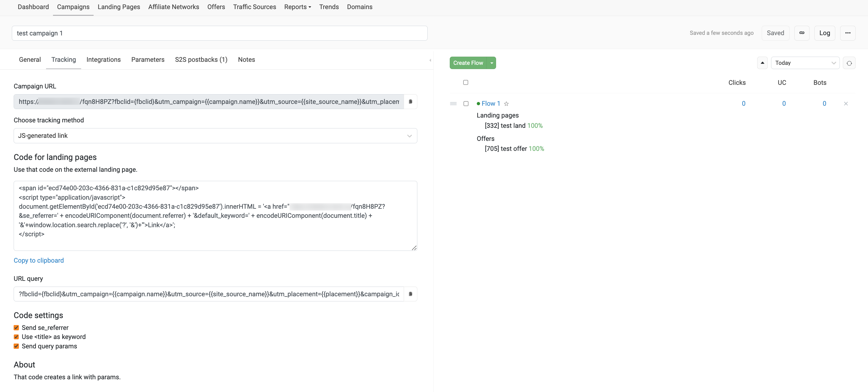Image resolution: width=868 pixels, height=392 pixels.
Task: Open the Offers section
Action: tap(216, 7)
